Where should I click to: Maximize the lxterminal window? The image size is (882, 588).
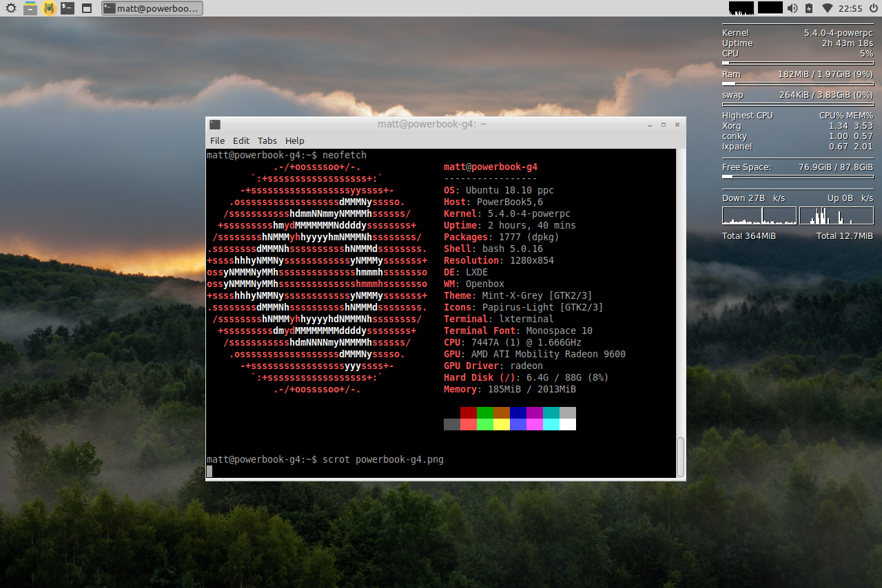tap(664, 125)
